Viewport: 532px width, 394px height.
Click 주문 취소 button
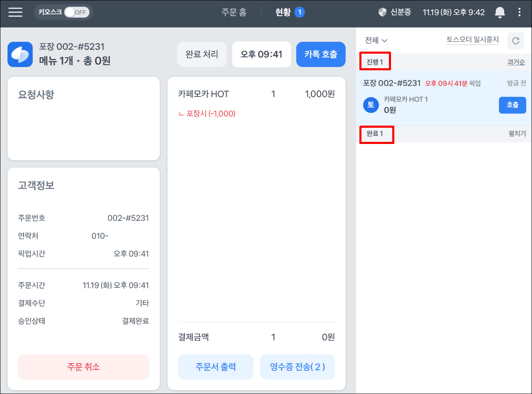84,367
